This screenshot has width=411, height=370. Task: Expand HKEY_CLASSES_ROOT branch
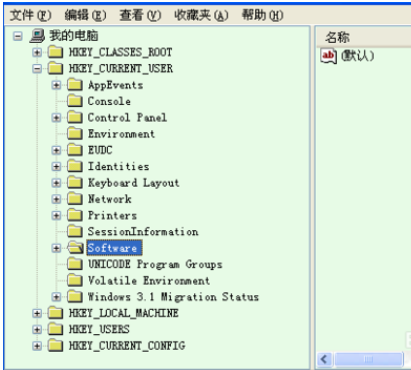37,52
